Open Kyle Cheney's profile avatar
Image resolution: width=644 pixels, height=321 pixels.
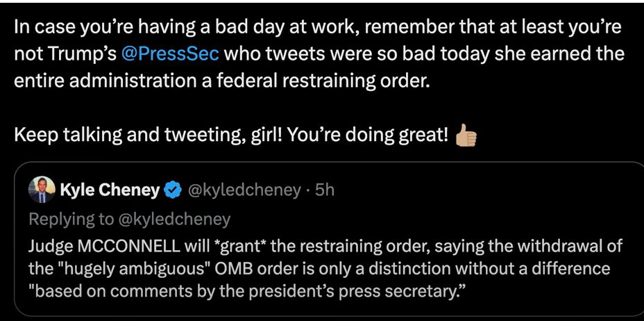click(x=41, y=190)
